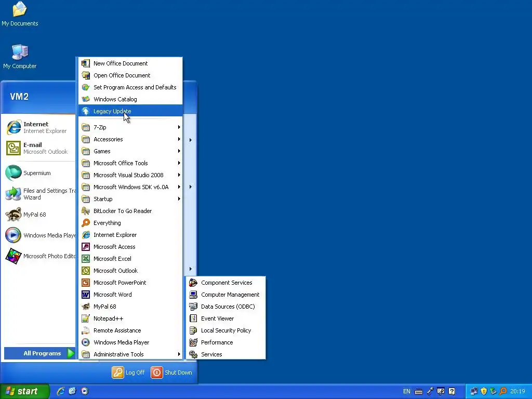Open Windows Media Player in left start pane

coord(39,235)
